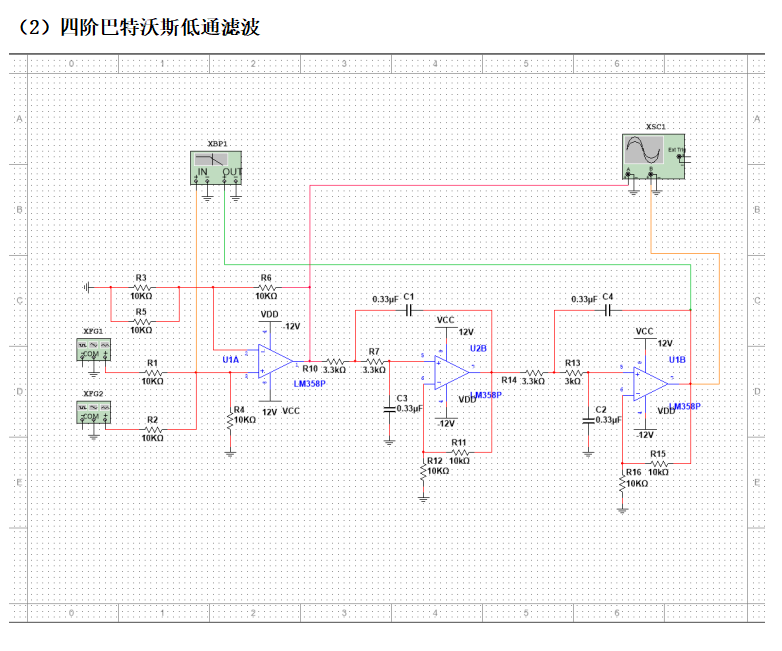Select capacitor C4 symbol
This screenshot has width=782, height=651.
608,311
